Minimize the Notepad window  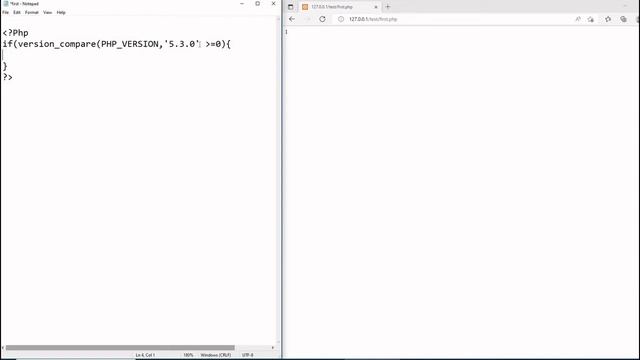click(x=242, y=4)
